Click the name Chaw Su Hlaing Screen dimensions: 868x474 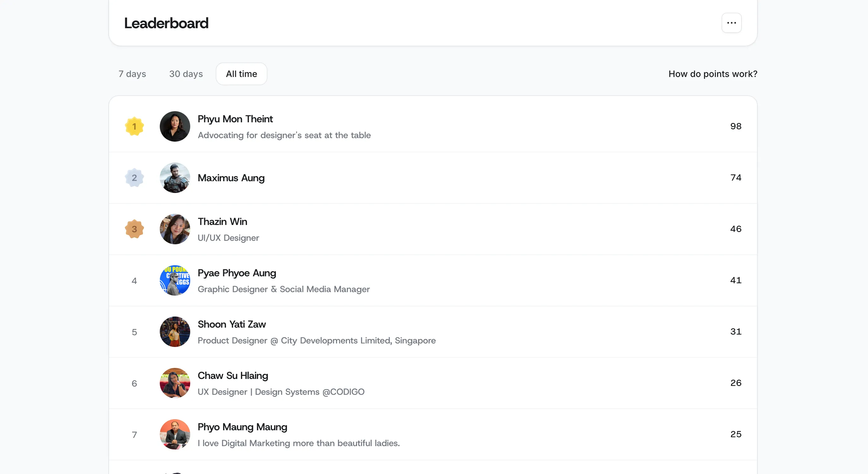(x=233, y=376)
